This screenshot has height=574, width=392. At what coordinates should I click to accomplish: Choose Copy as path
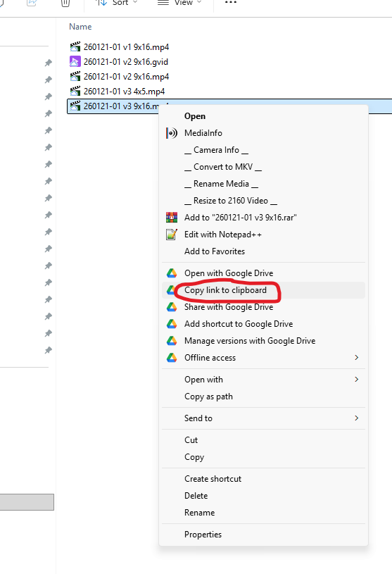coord(263,396)
